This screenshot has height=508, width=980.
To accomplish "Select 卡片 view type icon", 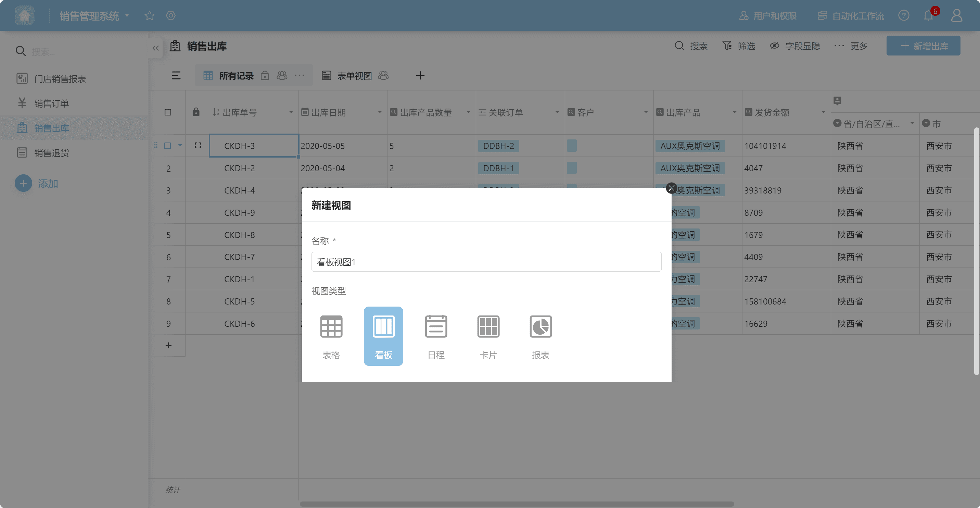I will (x=488, y=336).
